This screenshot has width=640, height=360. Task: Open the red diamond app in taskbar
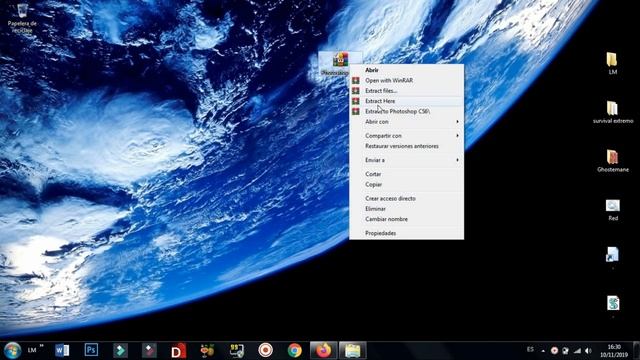(149, 350)
